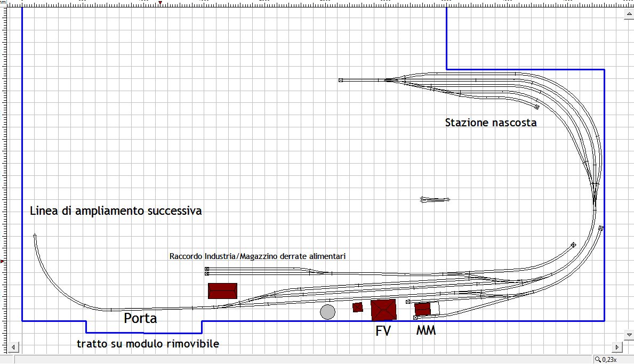The width and height of the screenshot is (634, 364).
Task: Select the gray circular turntable object
Action: [x=327, y=312]
